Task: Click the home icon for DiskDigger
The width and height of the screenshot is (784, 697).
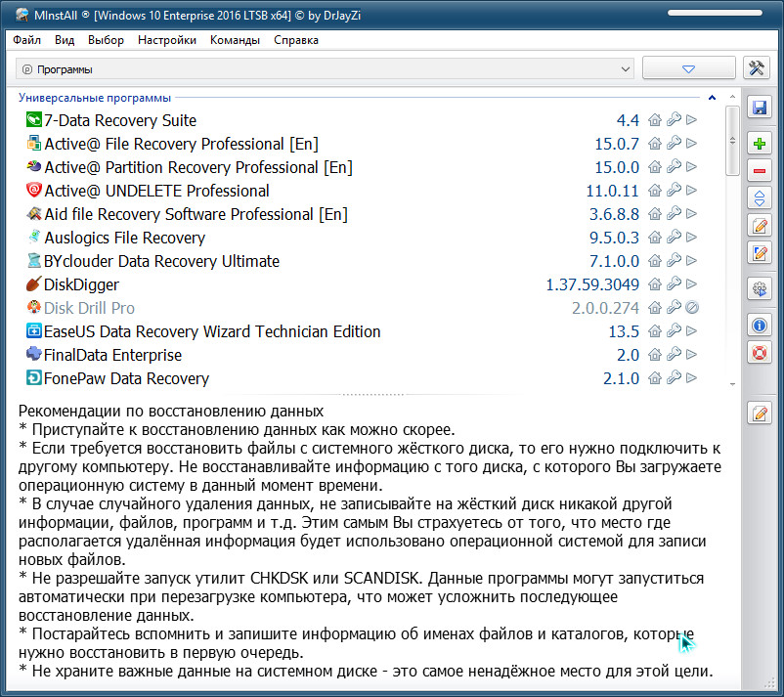Action: pos(655,284)
